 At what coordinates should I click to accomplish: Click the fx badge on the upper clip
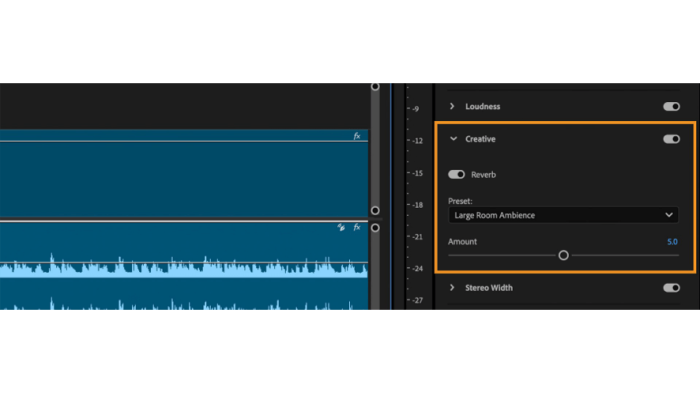pyautogui.click(x=357, y=136)
